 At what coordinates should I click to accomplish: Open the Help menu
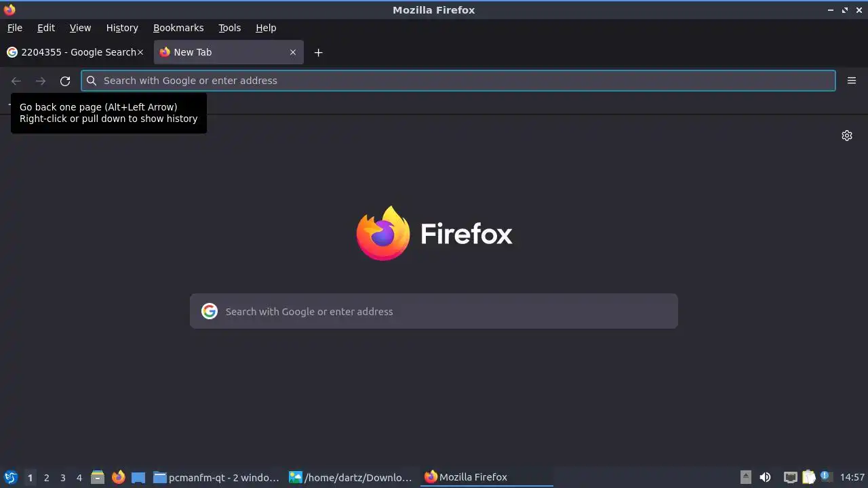(x=266, y=28)
